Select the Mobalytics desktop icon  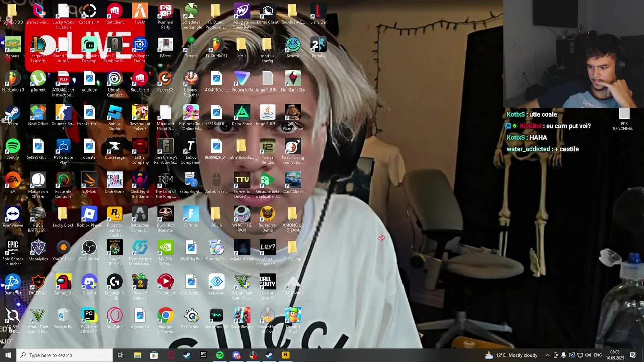tap(38, 251)
